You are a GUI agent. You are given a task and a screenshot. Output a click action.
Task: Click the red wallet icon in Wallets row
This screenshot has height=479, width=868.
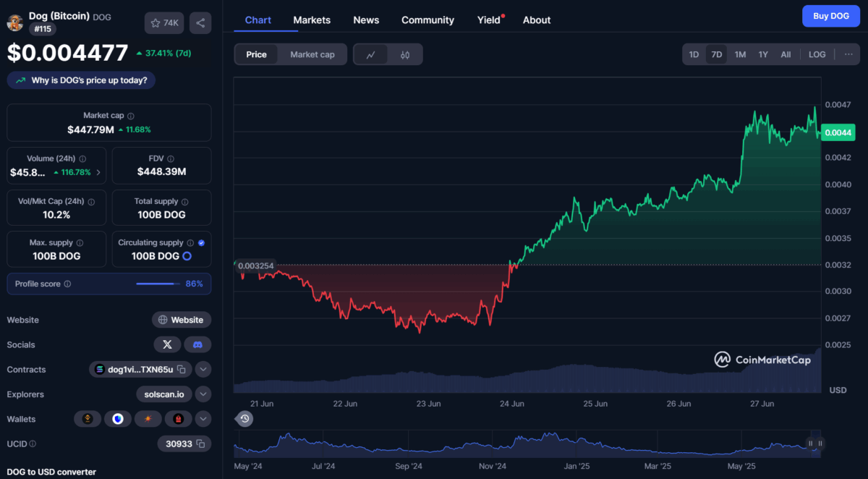[x=178, y=419]
